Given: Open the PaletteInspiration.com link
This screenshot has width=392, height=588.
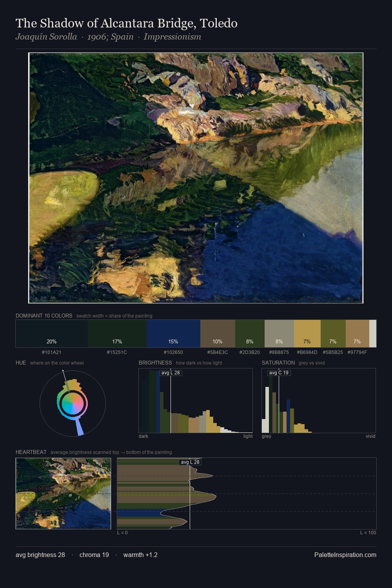Looking at the screenshot, I should 345,555.
